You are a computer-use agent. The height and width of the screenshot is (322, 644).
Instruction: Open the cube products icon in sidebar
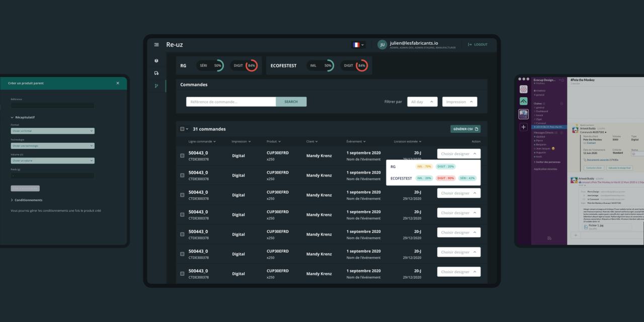point(156,60)
